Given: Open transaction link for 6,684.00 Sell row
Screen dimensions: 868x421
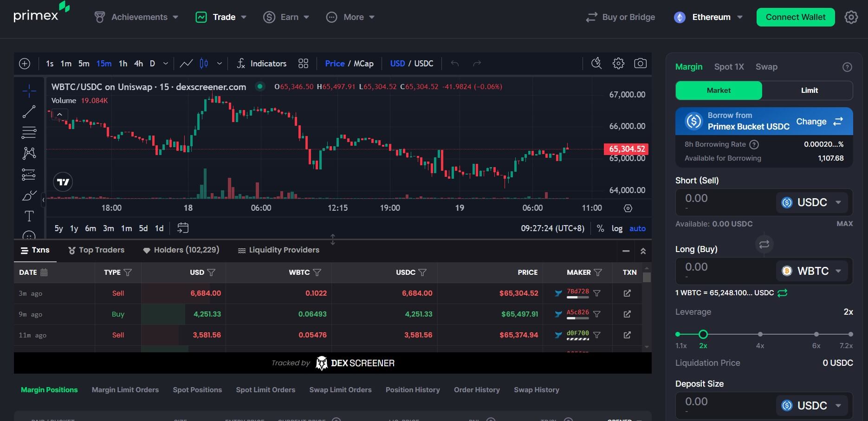Looking at the screenshot, I should (x=627, y=293).
